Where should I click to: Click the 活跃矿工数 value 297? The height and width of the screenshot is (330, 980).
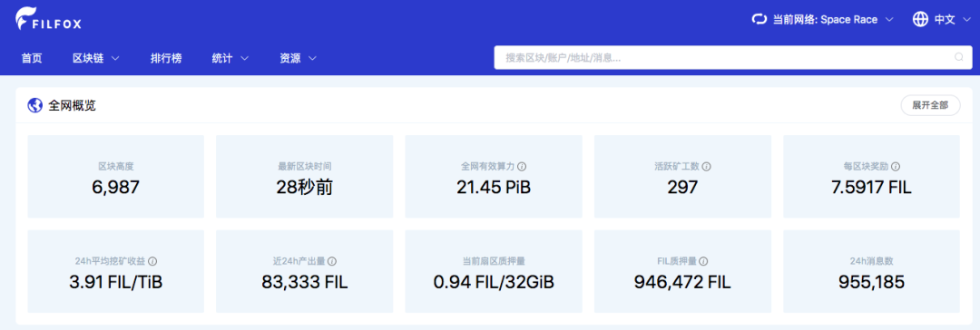pos(682,187)
